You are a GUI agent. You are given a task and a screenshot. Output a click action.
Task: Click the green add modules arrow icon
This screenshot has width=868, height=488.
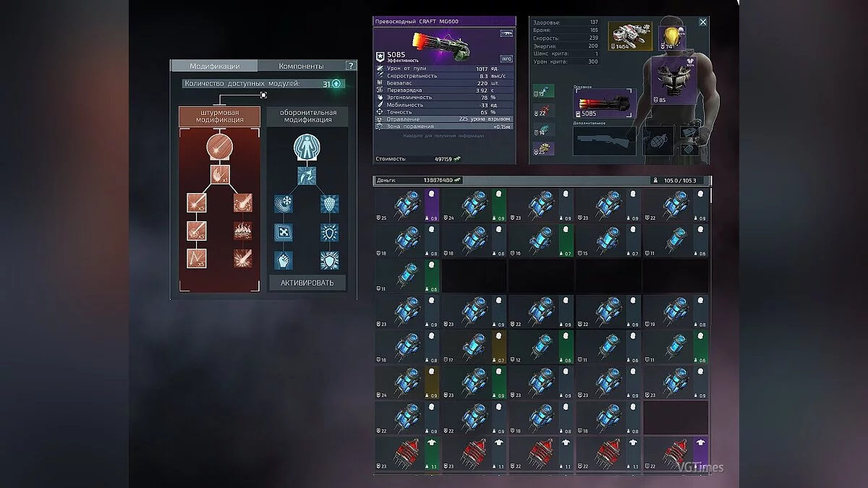coord(336,84)
